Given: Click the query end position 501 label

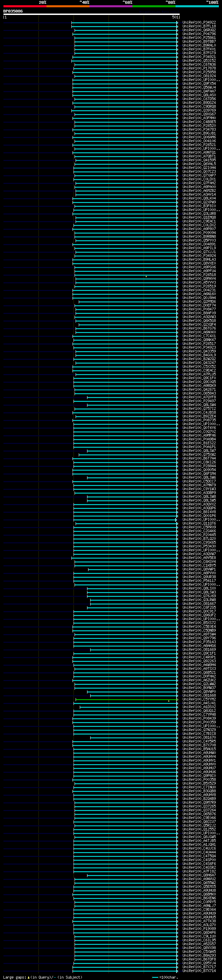Looking at the screenshot, I should pos(175,17).
